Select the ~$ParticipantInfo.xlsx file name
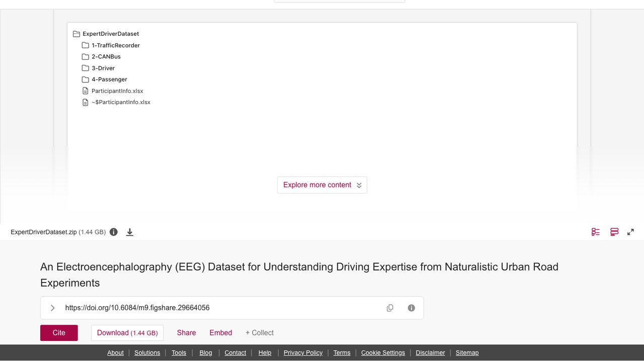Image resolution: width=644 pixels, height=362 pixels. coord(121,102)
